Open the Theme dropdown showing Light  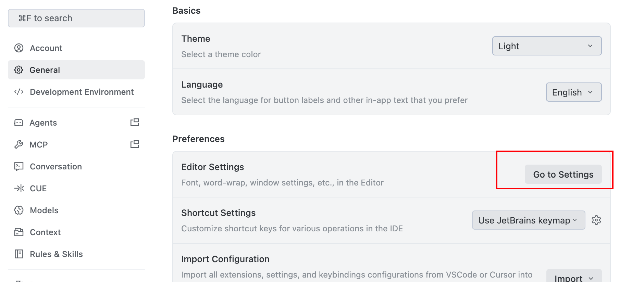tap(547, 46)
